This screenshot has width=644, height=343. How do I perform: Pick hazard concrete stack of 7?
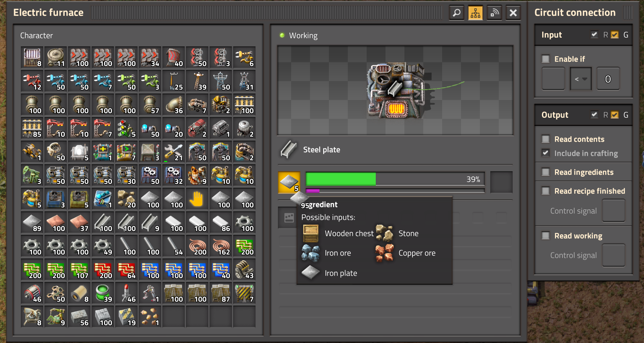[244, 293]
